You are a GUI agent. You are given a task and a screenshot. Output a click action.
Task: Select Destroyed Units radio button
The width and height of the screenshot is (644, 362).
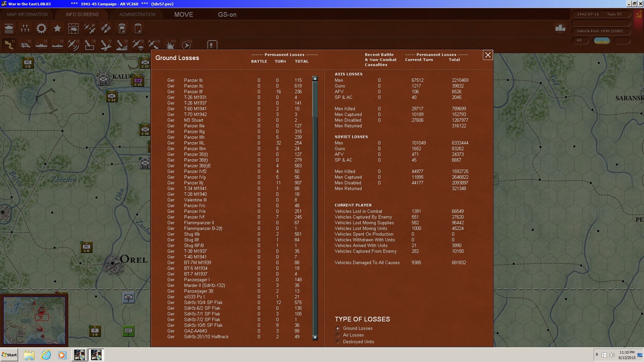[x=338, y=342]
